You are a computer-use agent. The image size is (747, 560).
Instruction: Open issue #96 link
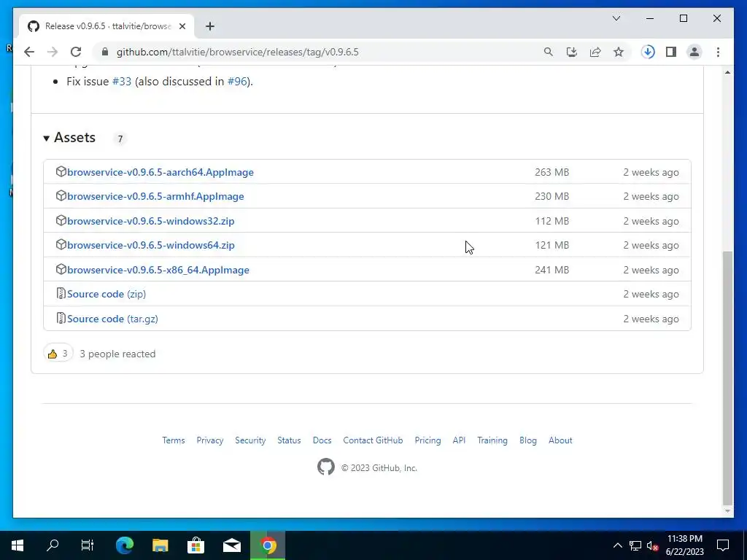237,82
